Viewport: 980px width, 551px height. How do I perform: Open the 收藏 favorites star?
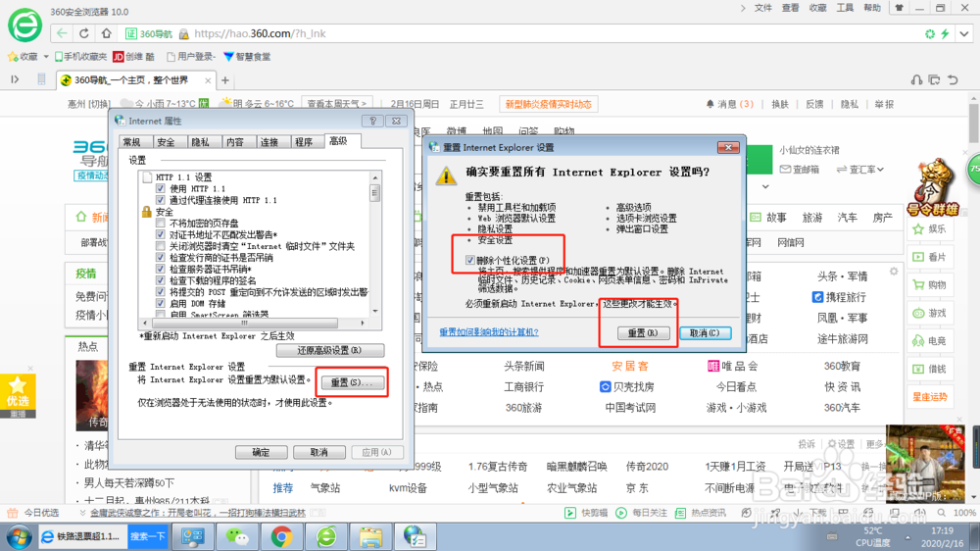(23, 57)
